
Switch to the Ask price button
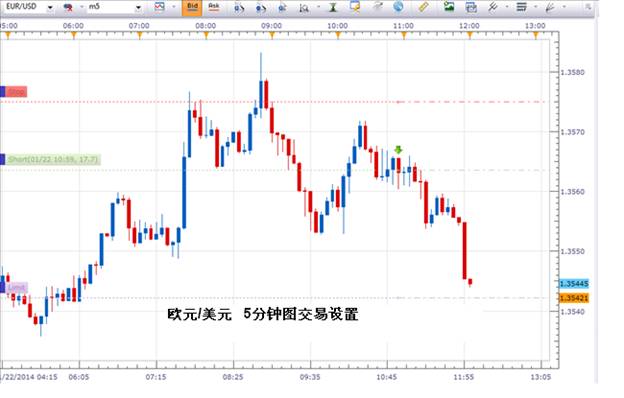point(214,7)
